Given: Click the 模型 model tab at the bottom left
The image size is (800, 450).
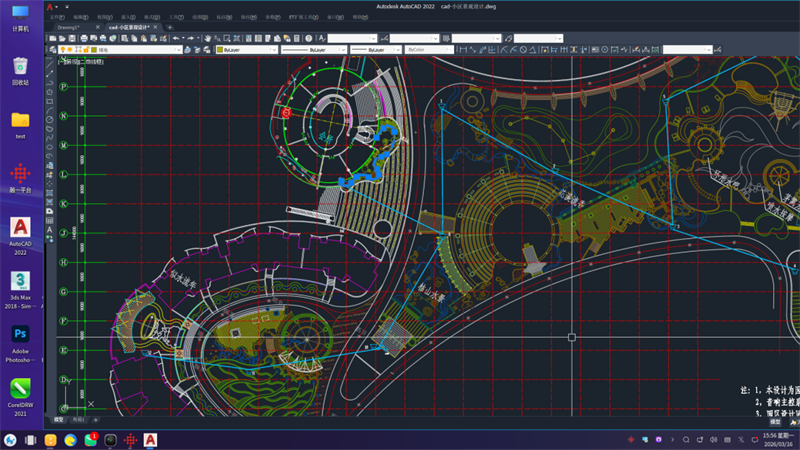Looking at the screenshot, I should (58, 420).
